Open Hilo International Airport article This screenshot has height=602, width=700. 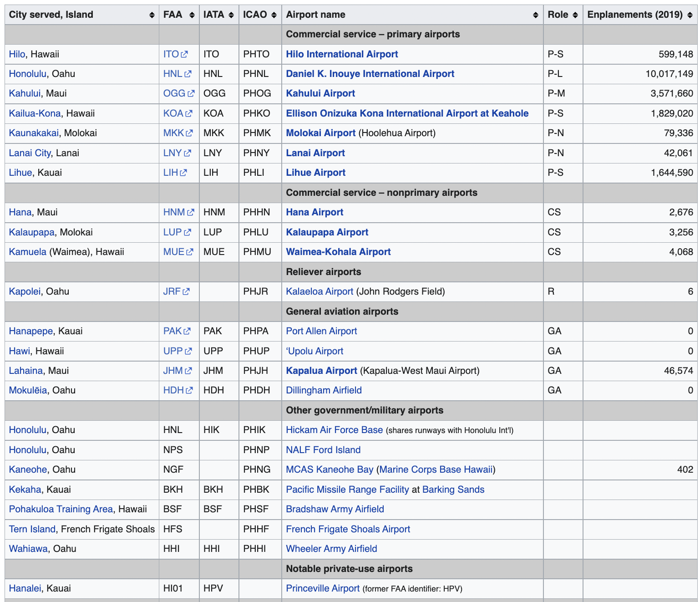(342, 54)
